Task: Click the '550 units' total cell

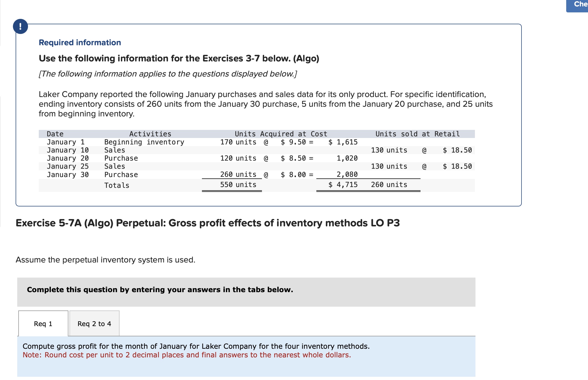Action: tap(238, 185)
